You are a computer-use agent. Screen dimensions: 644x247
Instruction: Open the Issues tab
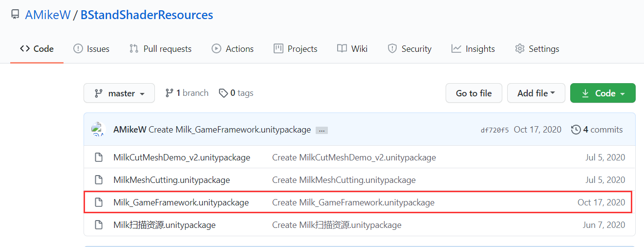tap(91, 49)
